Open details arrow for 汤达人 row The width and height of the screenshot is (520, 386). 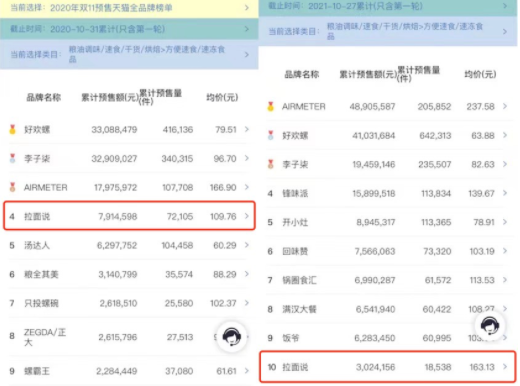click(x=247, y=245)
